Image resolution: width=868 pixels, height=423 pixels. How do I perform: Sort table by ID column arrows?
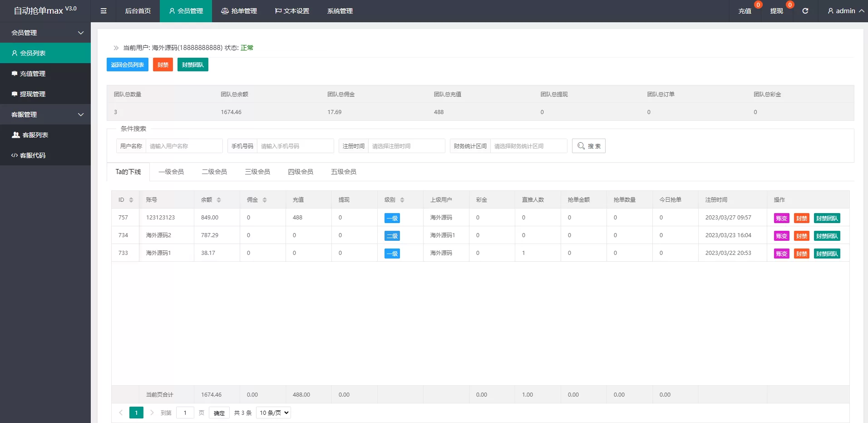131,200
